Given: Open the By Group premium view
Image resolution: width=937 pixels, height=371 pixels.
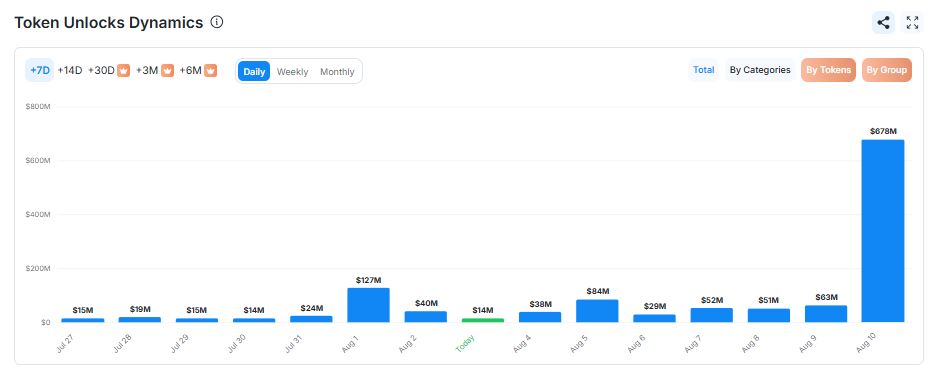Looking at the screenshot, I should [x=887, y=70].
